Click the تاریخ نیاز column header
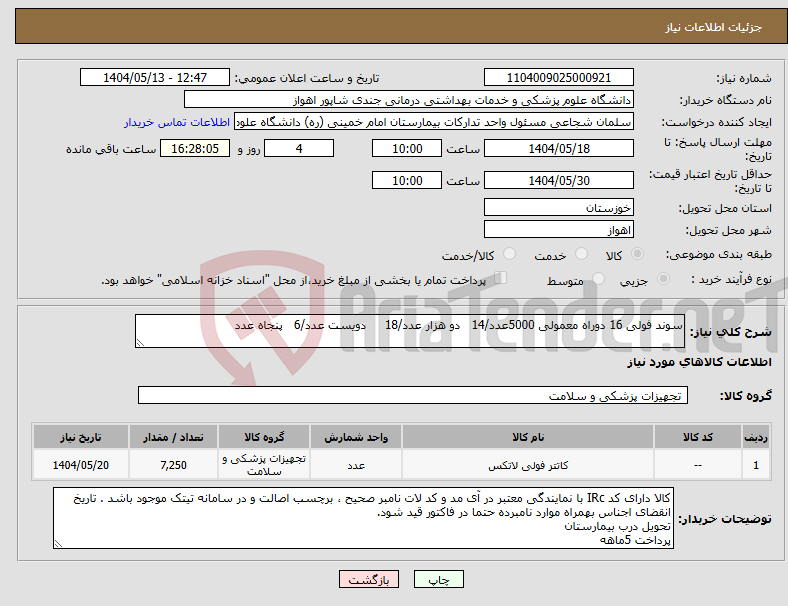 point(80,437)
